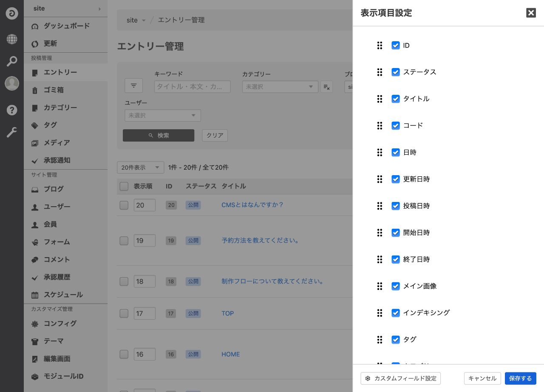Click the 表示順 input field showing 20
The image size is (544, 392).
pos(144,205)
